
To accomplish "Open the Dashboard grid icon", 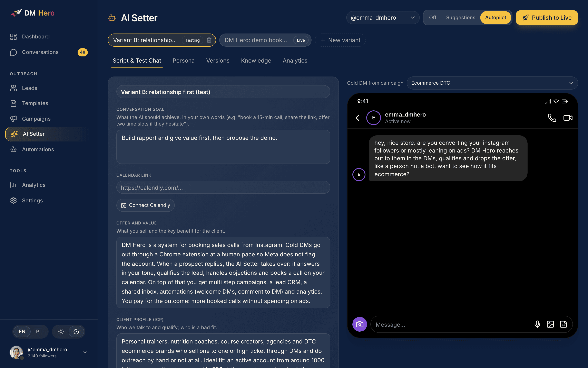I will 13,37.
